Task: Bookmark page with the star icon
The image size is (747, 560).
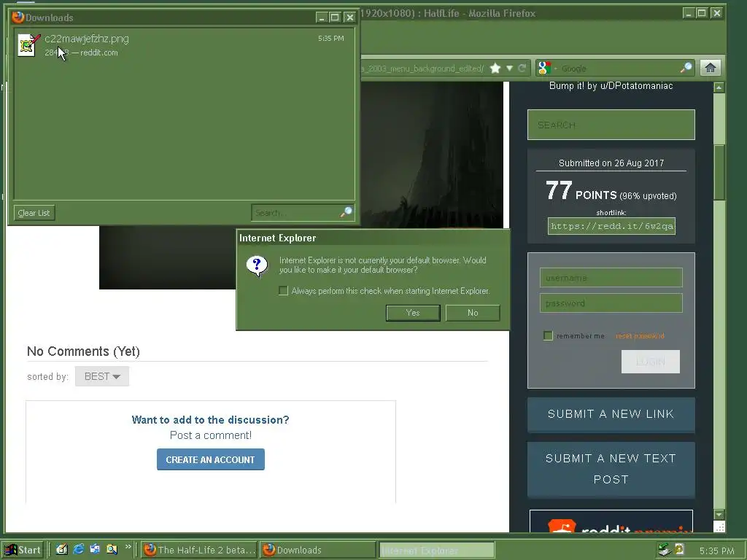Action: click(495, 68)
